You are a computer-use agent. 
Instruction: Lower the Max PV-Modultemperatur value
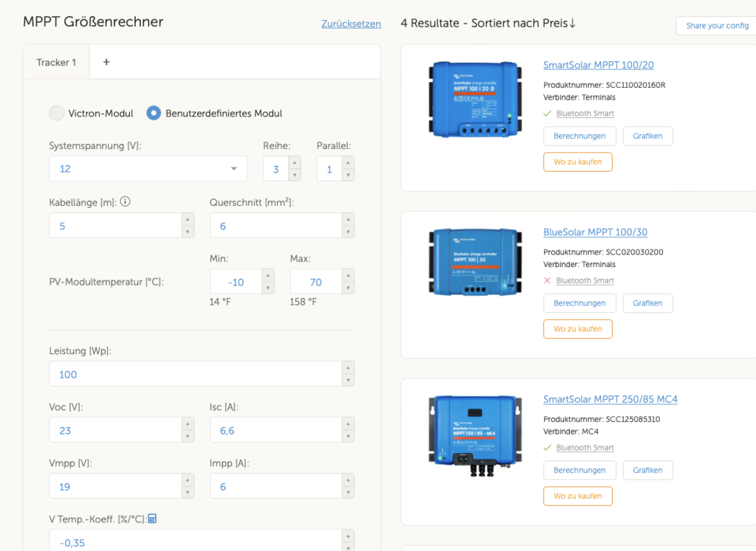click(348, 288)
